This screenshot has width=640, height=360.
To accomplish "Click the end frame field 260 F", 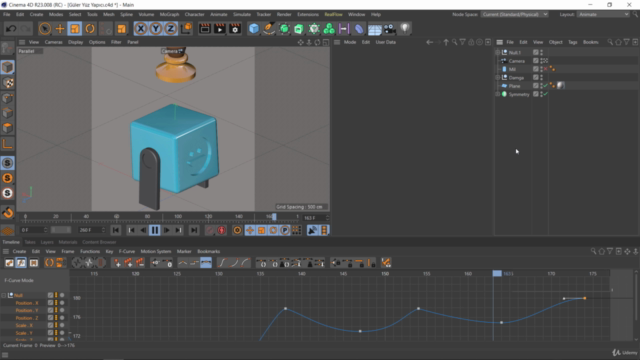I will [92, 230].
